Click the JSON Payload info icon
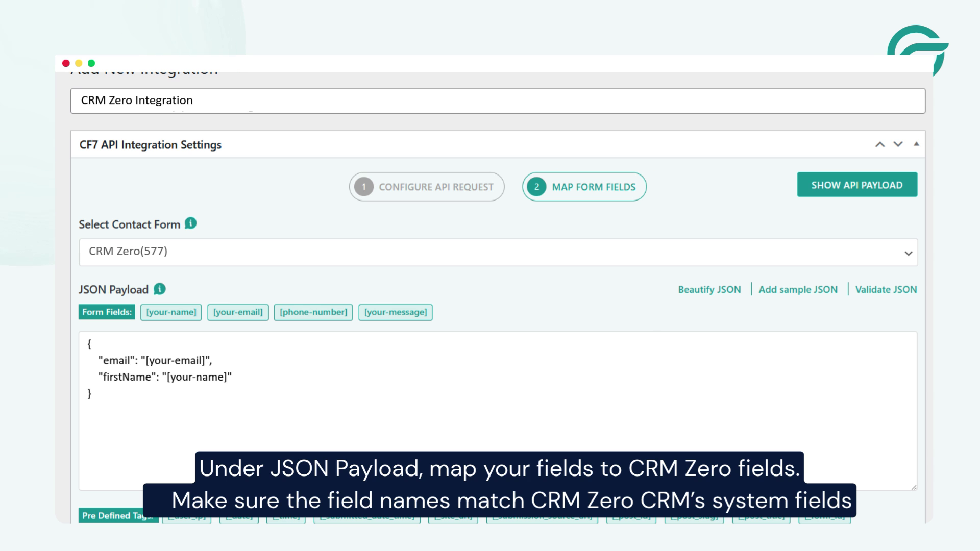 [x=160, y=289]
